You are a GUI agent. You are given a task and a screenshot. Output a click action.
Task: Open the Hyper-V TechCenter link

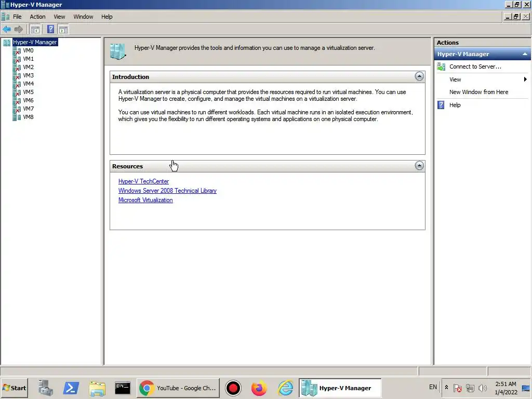point(143,181)
